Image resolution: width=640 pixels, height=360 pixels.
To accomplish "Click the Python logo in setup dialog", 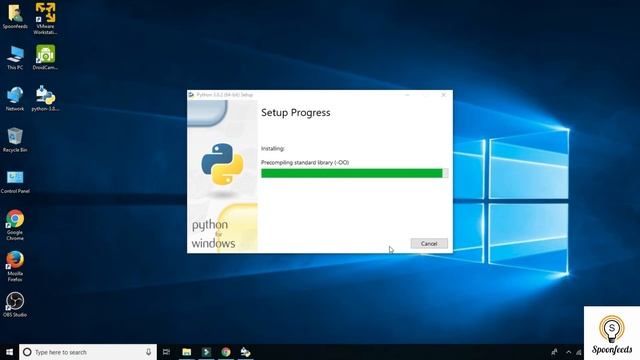I will [222, 164].
